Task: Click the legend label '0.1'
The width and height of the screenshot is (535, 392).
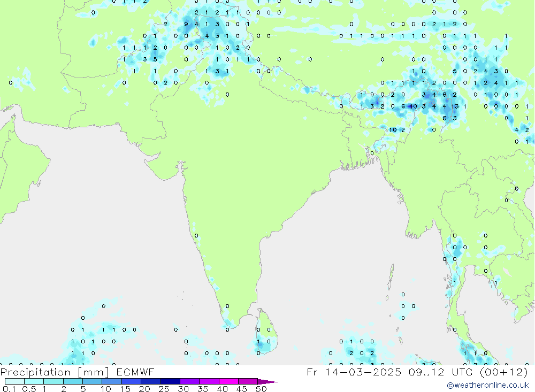Action: click(x=10, y=389)
